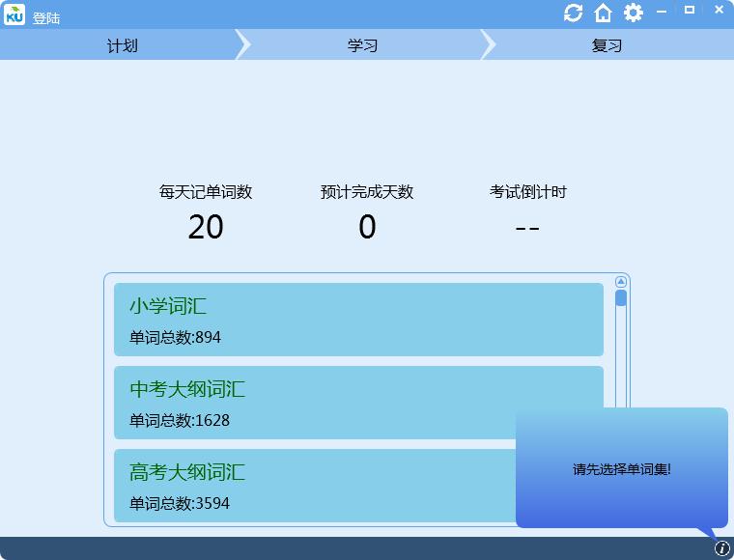The height and width of the screenshot is (560, 734).
Task: Click the daily word count value 20
Action: (206, 227)
